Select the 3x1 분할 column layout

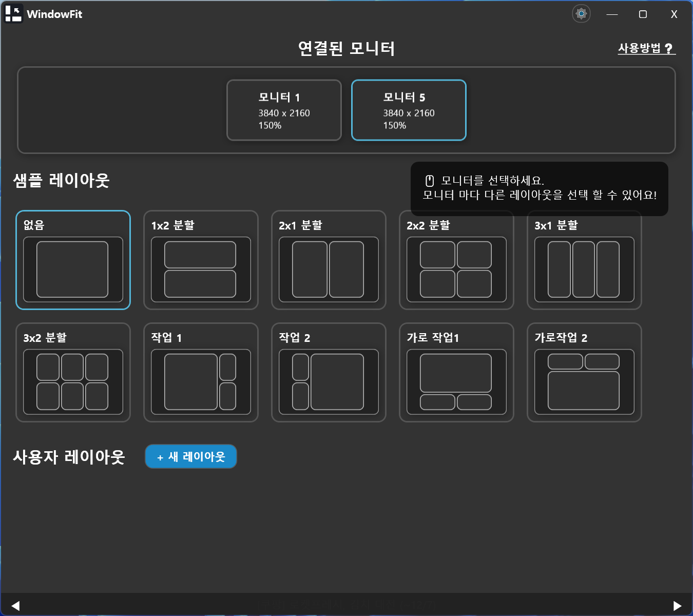tap(584, 269)
